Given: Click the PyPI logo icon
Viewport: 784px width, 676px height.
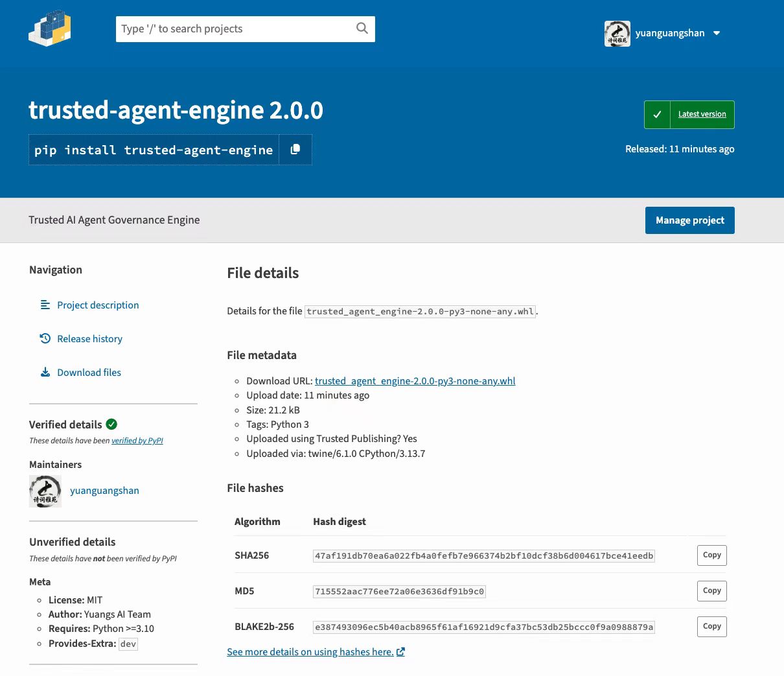Looking at the screenshot, I should [x=50, y=29].
